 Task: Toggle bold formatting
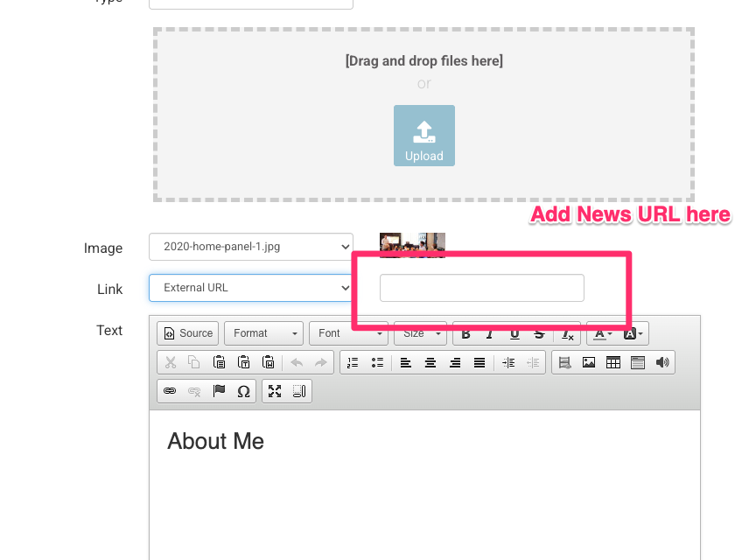(465, 333)
